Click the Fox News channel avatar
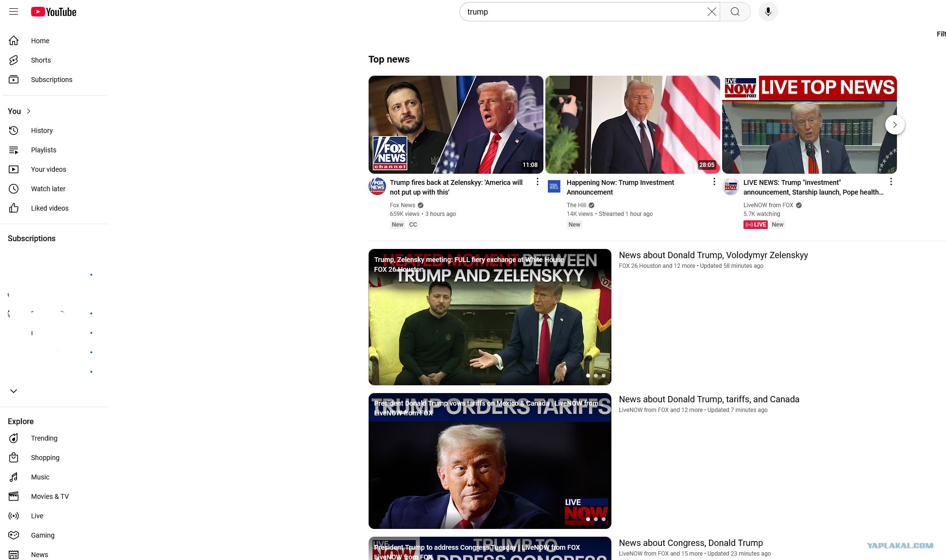This screenshot has width=946, height=560. 377,186
